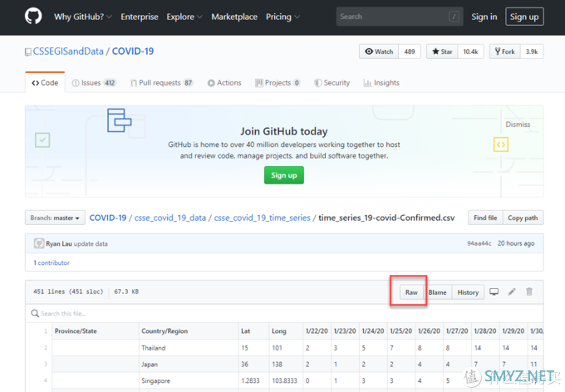The width and height of the screenshot is (565, 392).
Task: Switch to the Issues tab
Action: click(94, 83)
